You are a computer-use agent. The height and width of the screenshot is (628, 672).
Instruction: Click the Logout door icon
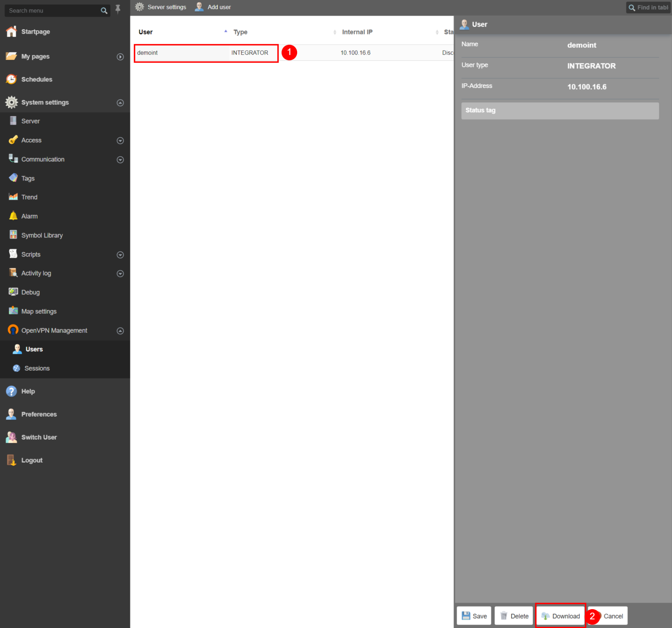pos(11,460)
